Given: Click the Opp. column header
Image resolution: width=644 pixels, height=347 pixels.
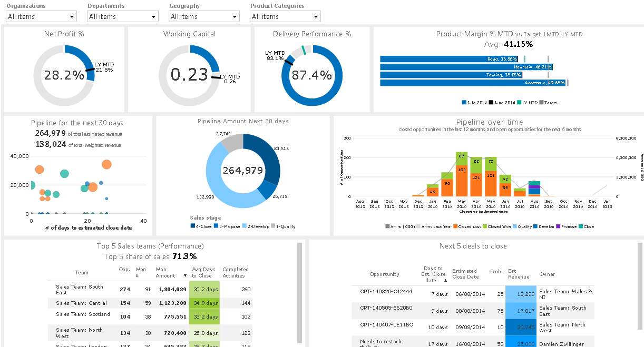Looking at the screenshot, I should tap(124, 269).
